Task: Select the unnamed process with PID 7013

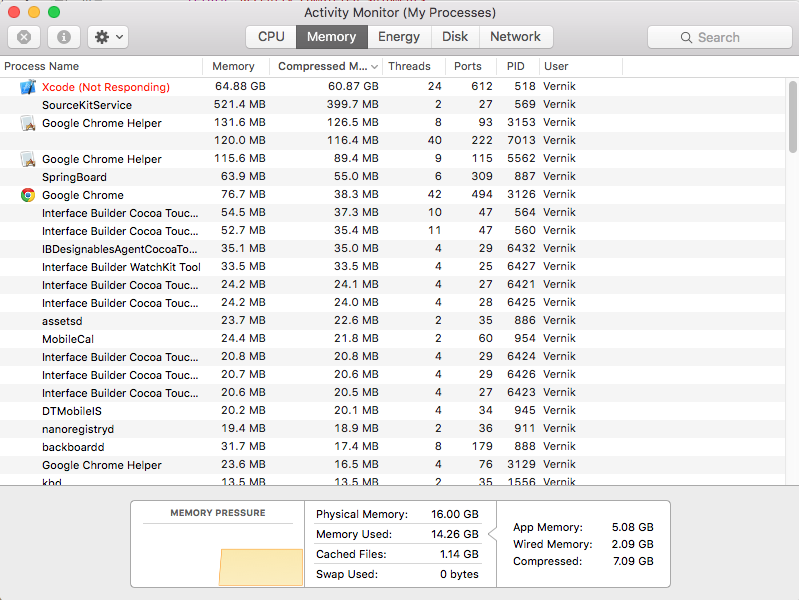Action: (x=392, y=141)
